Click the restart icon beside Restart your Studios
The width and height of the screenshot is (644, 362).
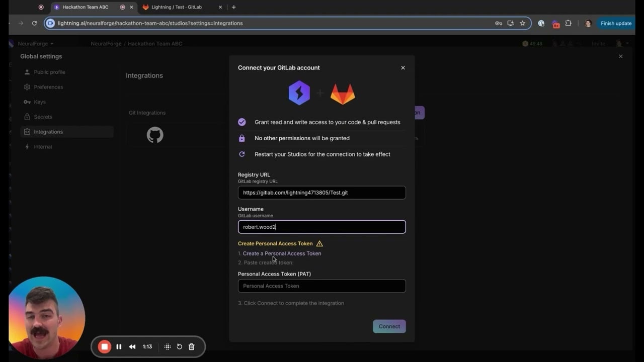click(242, 154)
